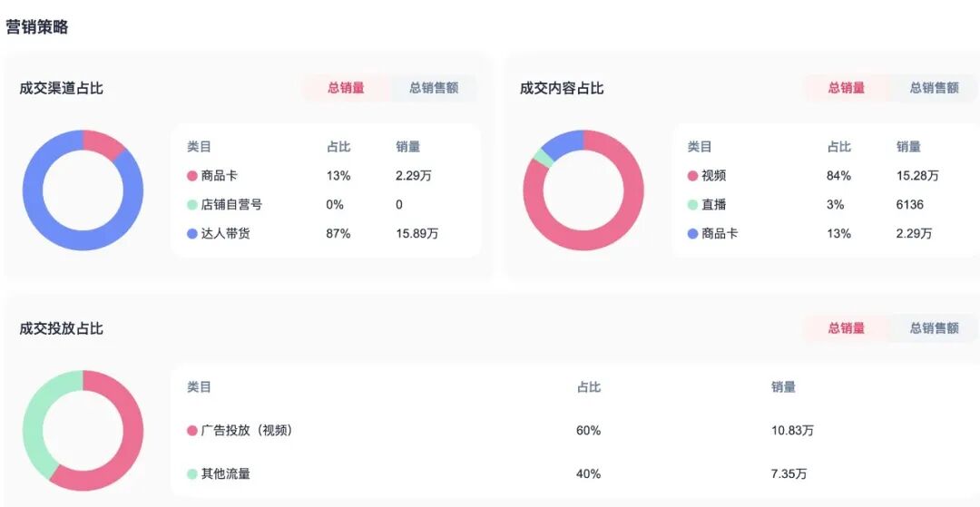Click the pink dot beside 视频 legend
980x507 pixels.
pyautogui.click(x=692, y=176)
